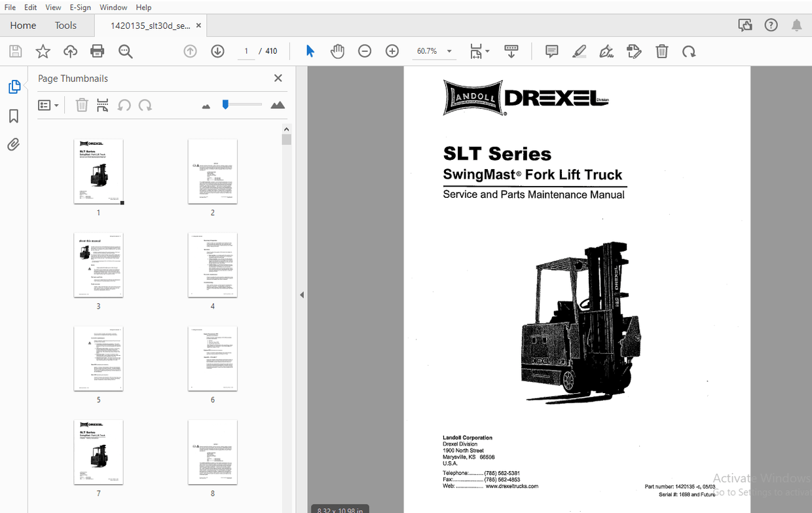Open the search tool
812x513 pixels.
point(126,51)
